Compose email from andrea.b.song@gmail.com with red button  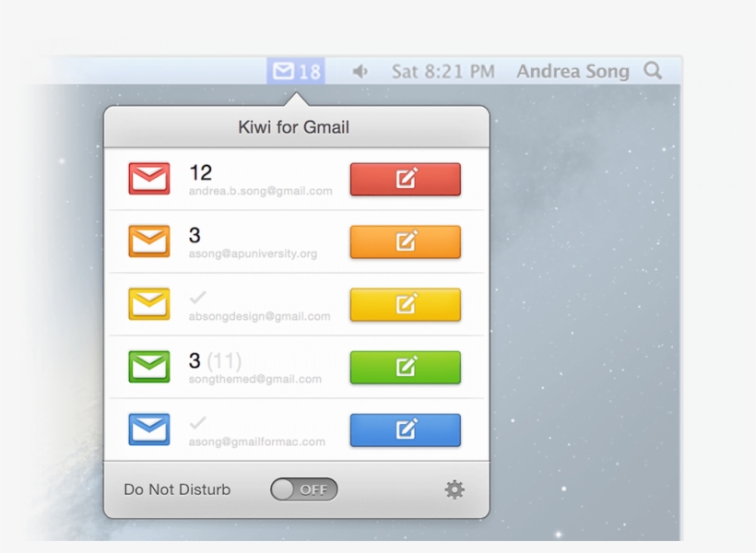(406, 179)
